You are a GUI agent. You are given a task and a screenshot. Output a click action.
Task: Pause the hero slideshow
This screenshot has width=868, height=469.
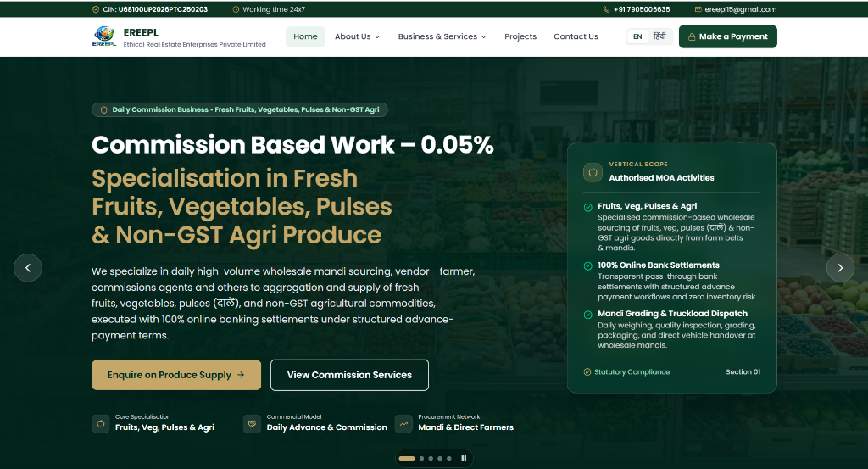coord(464,459)
